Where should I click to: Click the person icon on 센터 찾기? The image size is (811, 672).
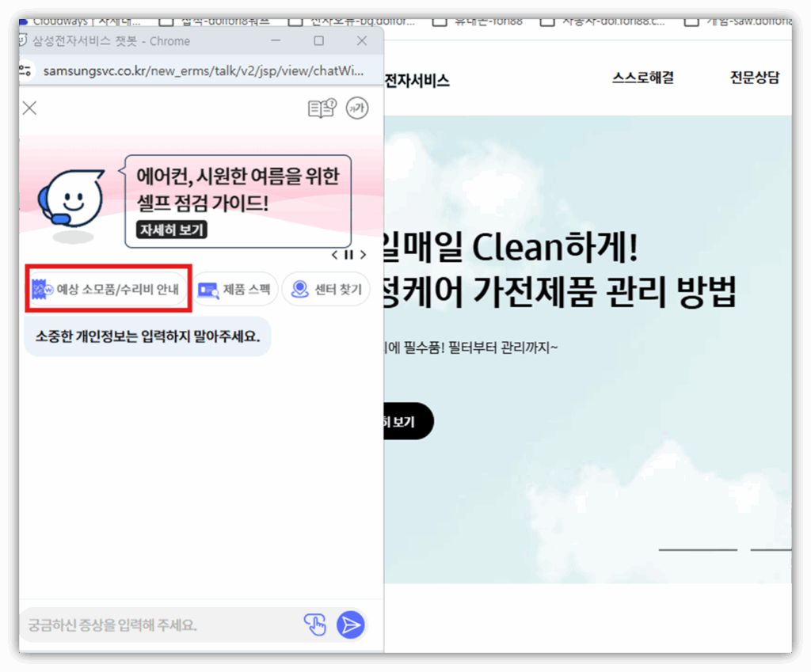(299, 289)
